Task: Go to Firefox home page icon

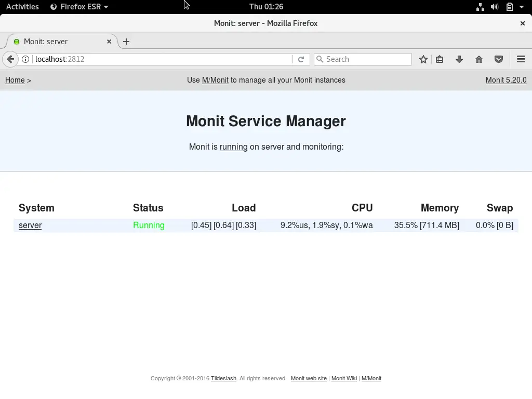Action: [479, 59]
